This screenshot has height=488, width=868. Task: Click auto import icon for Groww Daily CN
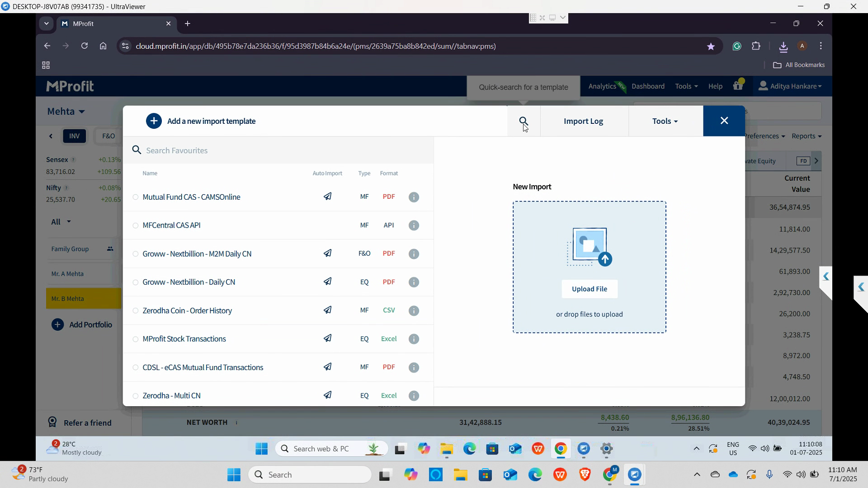[x=328, y=282]
